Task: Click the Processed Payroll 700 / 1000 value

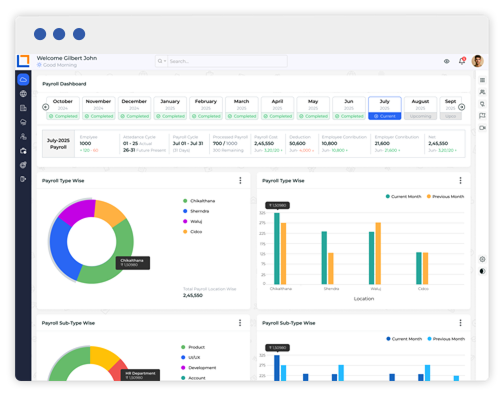Action: point(225,143)
